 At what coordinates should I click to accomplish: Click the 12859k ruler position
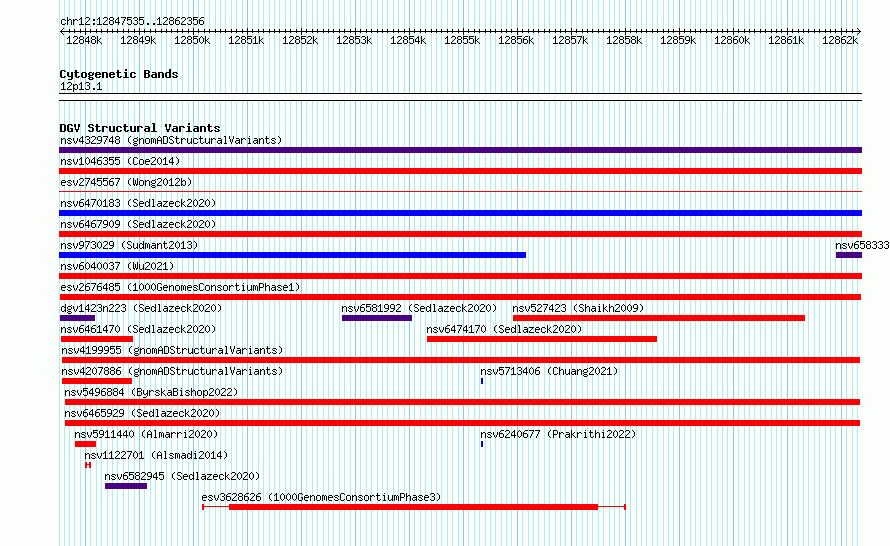678,40
